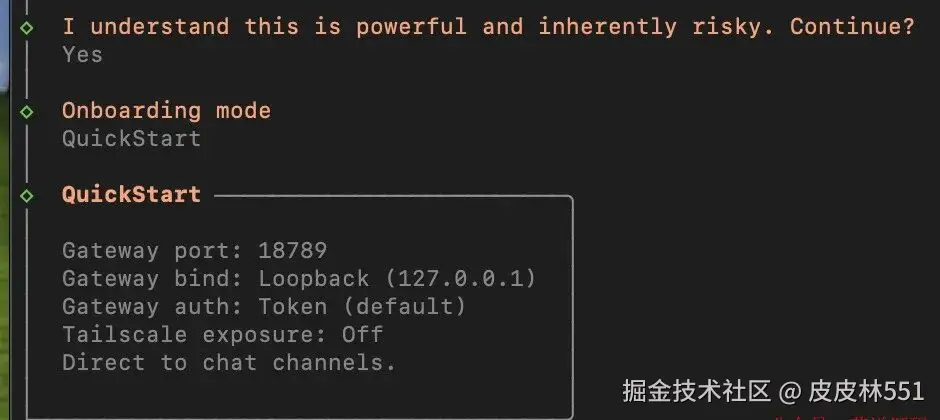Click the risk confirmation question text
The image size is (940, 420).
pos(488,27)
